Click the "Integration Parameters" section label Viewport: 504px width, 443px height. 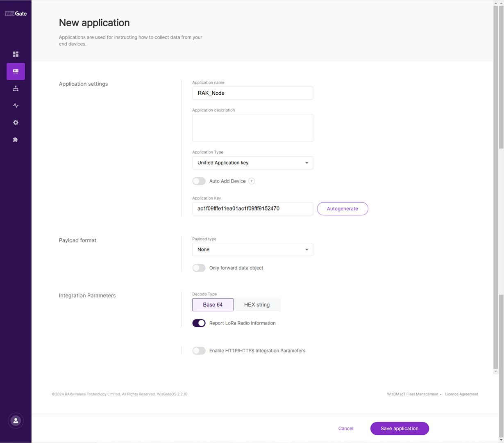pos(87,296)
